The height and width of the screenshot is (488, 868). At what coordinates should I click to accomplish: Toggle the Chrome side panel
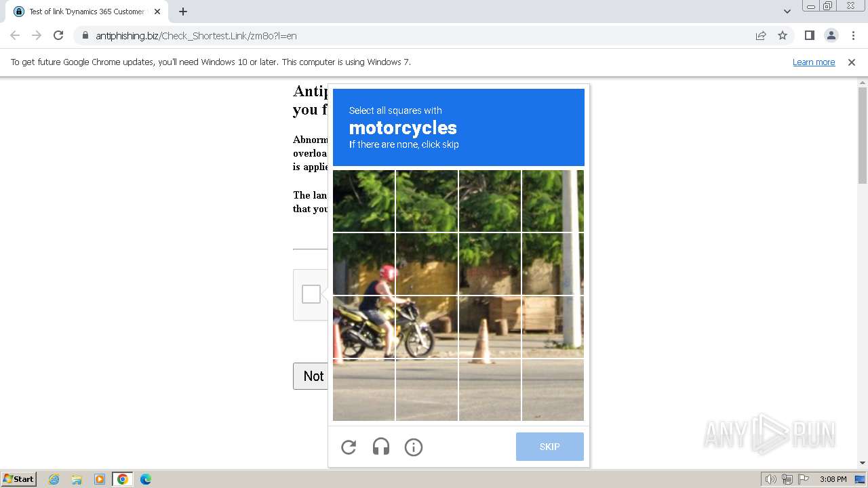[x=809, y=35]
